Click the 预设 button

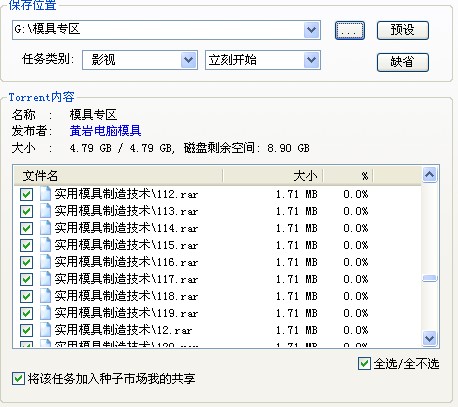point(403,30)
